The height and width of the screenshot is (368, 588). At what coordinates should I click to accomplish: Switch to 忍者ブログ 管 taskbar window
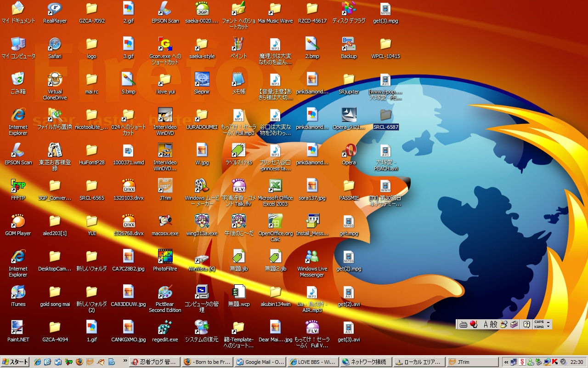(155, 362)
